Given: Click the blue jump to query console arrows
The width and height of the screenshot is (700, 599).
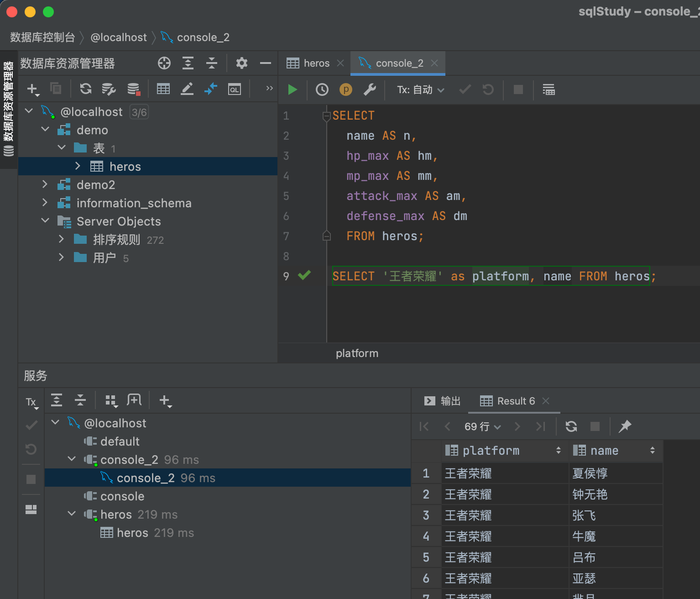Looking at the screenshot, I should pyautogui.click(x=210, y=89).
